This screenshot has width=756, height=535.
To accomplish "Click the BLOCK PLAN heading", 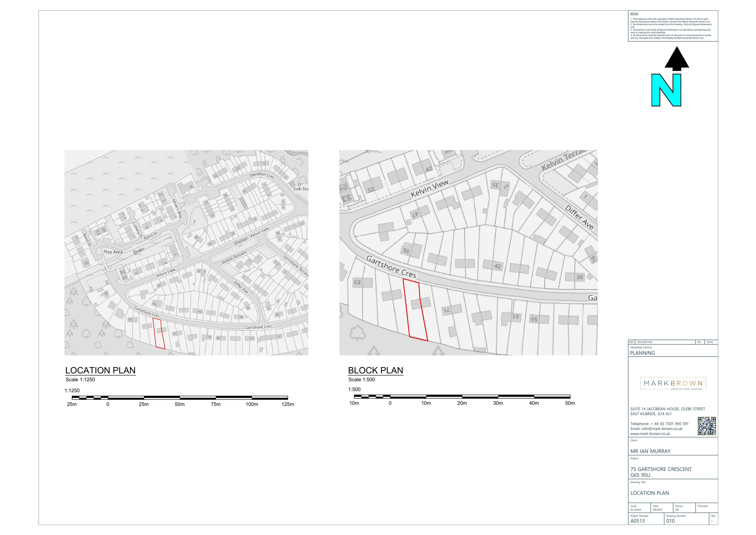I will tap(376, 370).
